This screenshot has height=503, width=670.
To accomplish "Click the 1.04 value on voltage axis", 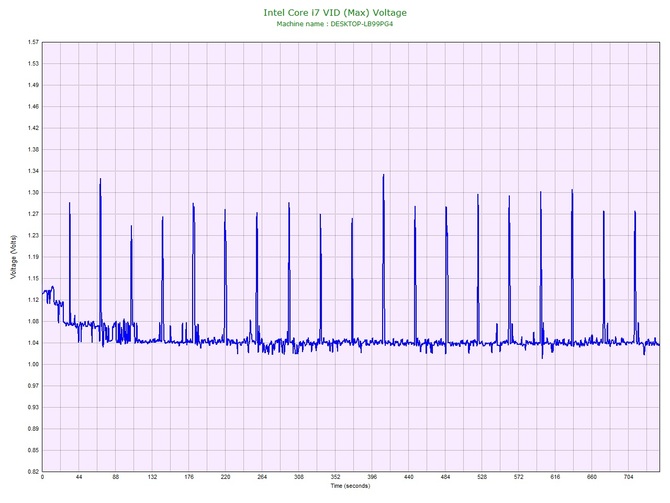I will click(x=33, y=343).
